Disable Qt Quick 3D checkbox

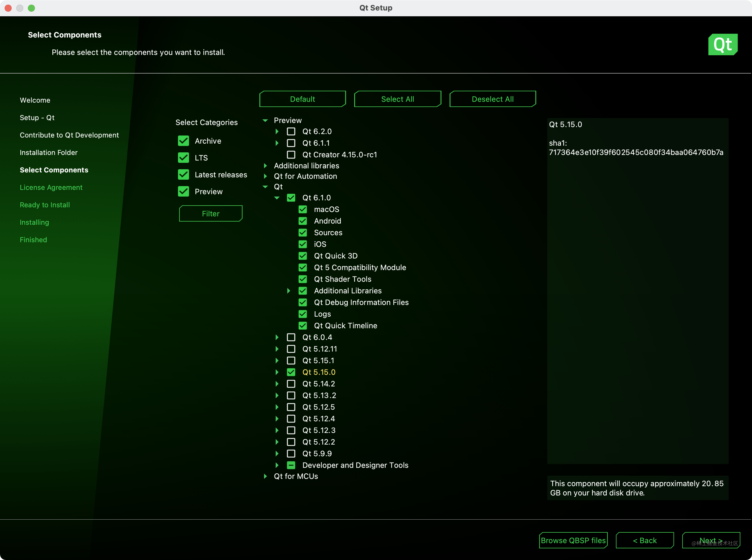coord(303,256)
